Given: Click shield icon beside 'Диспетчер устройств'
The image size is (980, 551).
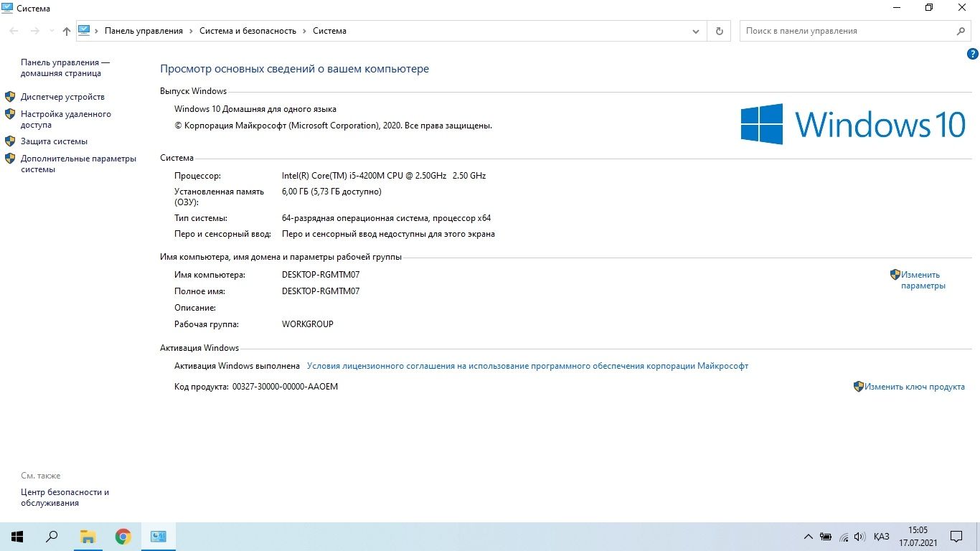Looking at the screenshot, I should (x=10, y=96).
